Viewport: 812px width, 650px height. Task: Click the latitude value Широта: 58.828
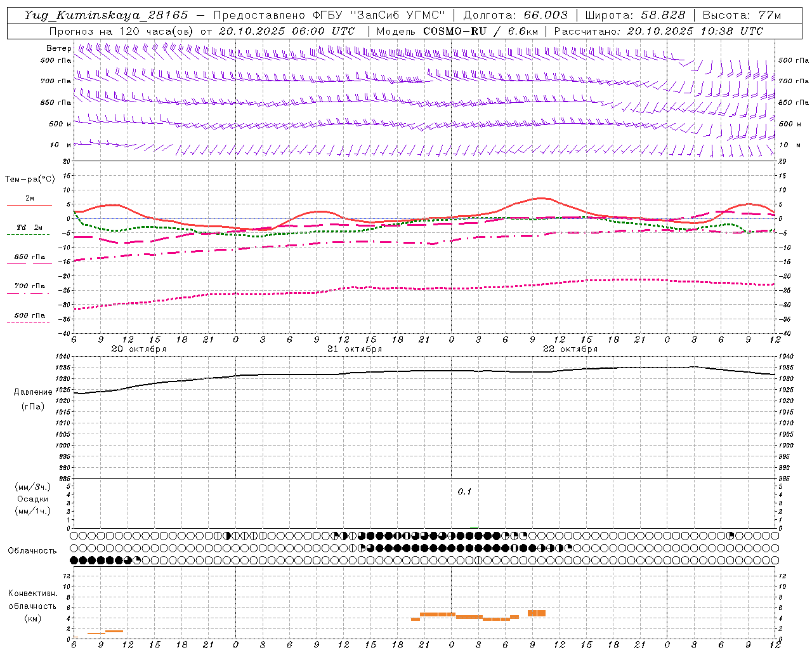(635, 15)
